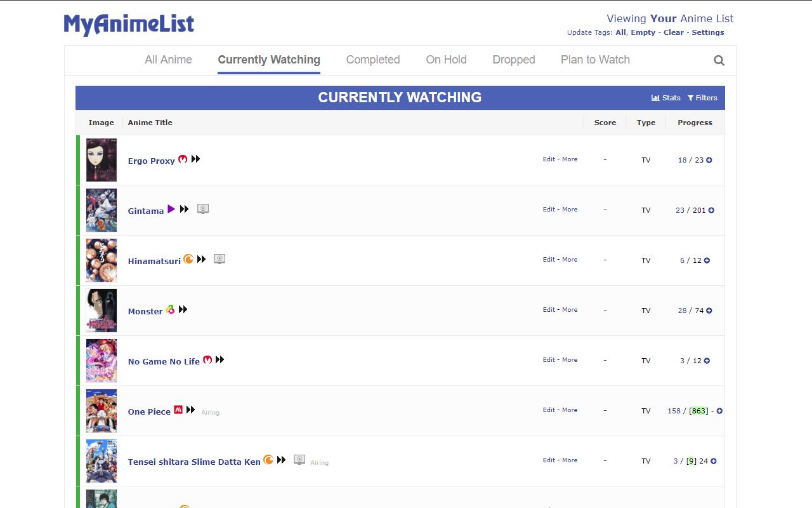Select the On Hold tab
Image resolution: width=812 pixels, height=508 pixels.
pyautogui.click(x=446, y=60)
